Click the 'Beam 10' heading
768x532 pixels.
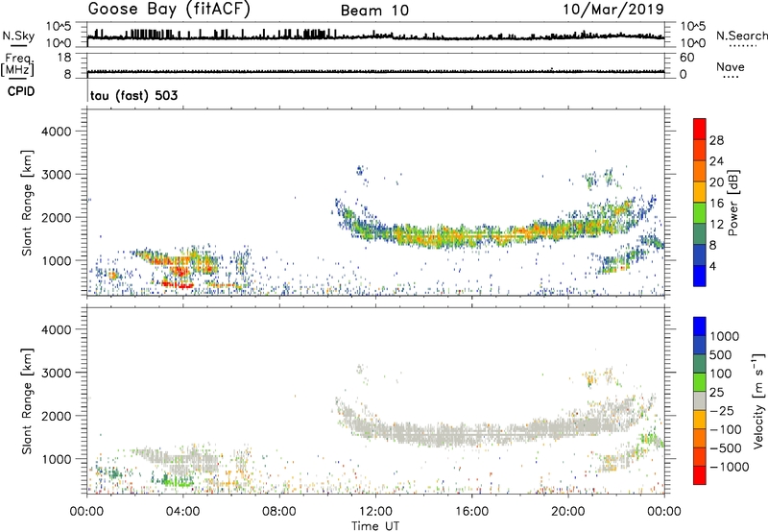click(x=374, y=11)
